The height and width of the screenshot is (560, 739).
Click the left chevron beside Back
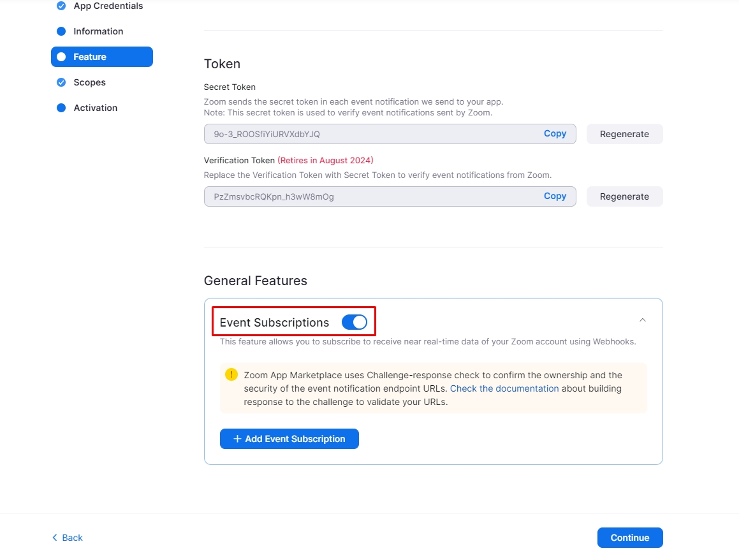55,538
